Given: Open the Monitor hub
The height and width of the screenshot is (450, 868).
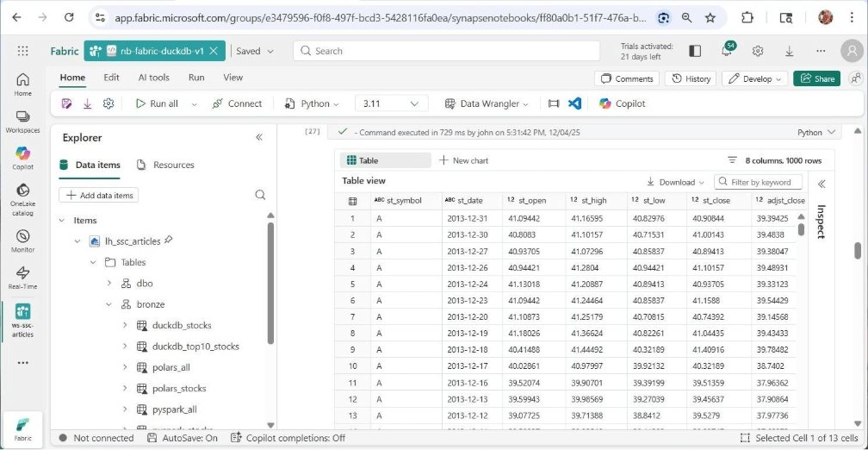Looking at the screenshot, I should [22, 241].
